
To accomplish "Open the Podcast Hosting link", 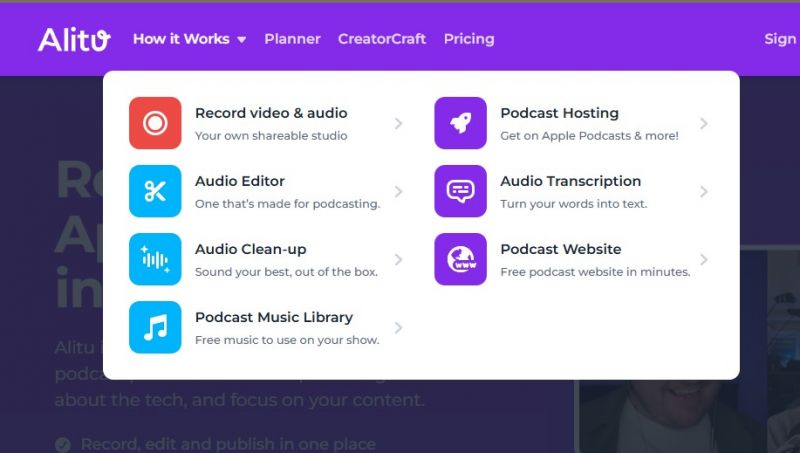I will pos(559,113).
